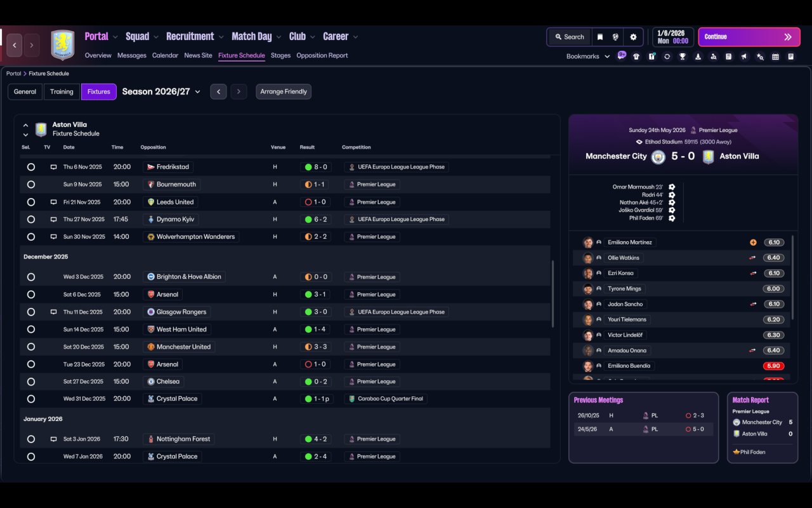Click the Venue column header
The height and width of the screenshot is (508, 812).
click(x=278, y=147)
